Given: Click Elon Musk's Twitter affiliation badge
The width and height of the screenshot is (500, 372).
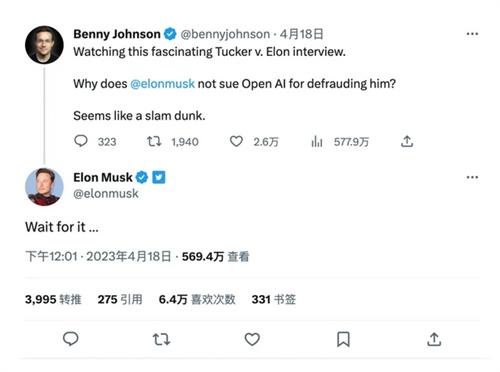Looking at the screenshot, I should (x=159, y=177).
